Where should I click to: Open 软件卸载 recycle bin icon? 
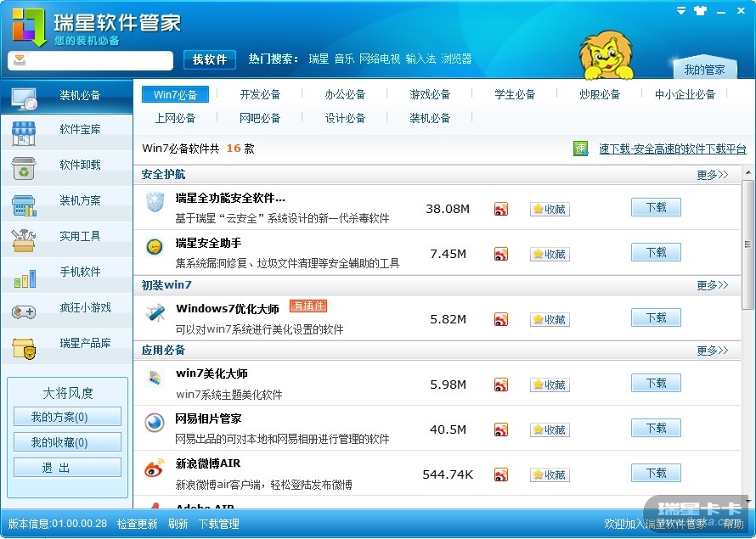coord(24,169)
